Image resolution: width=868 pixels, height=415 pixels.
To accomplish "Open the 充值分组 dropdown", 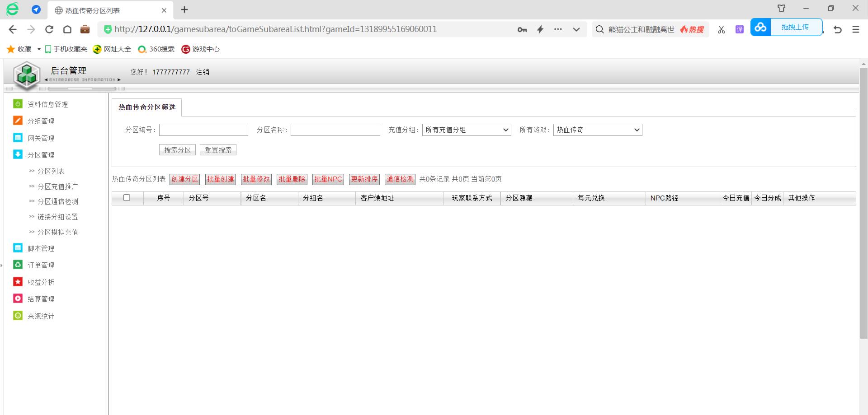I will tap(466, 130).
